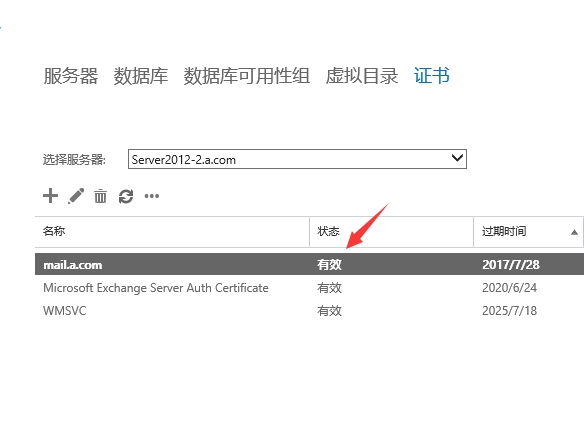584x432 pixels.
Task: Select the WMSVC certificate row
Action: (x=310, y=311)
